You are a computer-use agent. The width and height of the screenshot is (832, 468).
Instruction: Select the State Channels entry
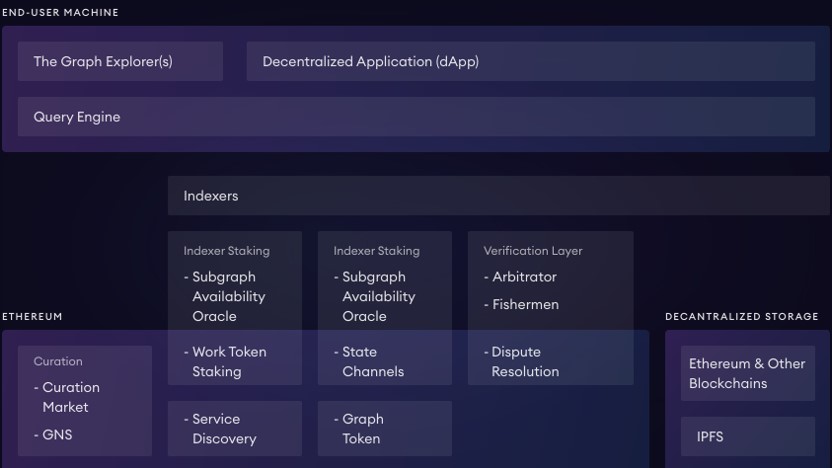tap(369, 361)
